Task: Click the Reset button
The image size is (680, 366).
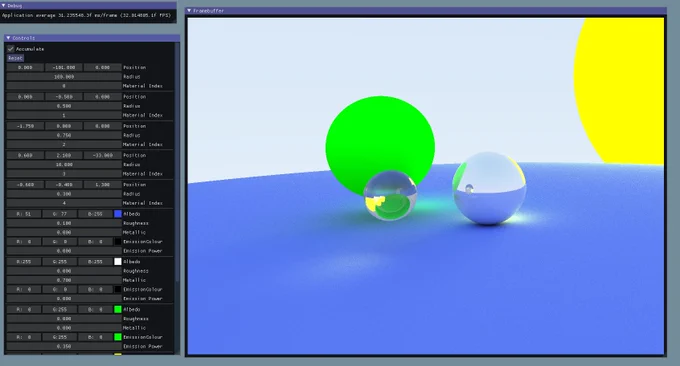Action: (x=15, y=58)
